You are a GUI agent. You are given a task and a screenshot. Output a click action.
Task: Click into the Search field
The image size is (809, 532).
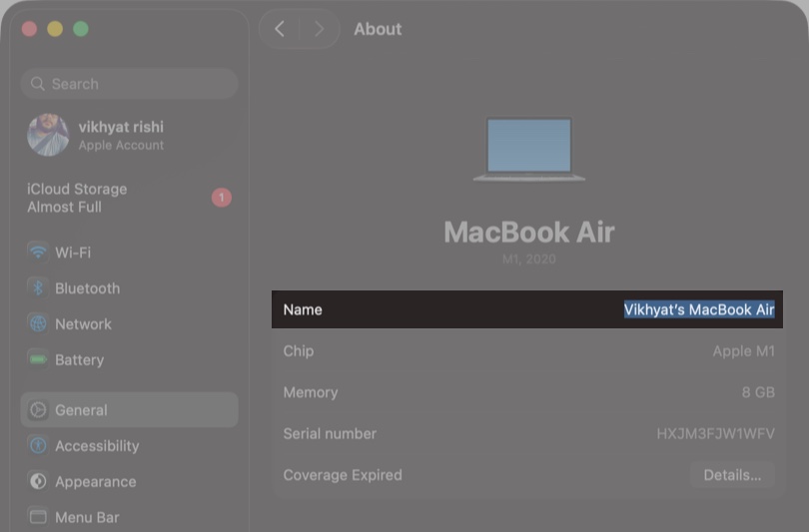[129, 84]
